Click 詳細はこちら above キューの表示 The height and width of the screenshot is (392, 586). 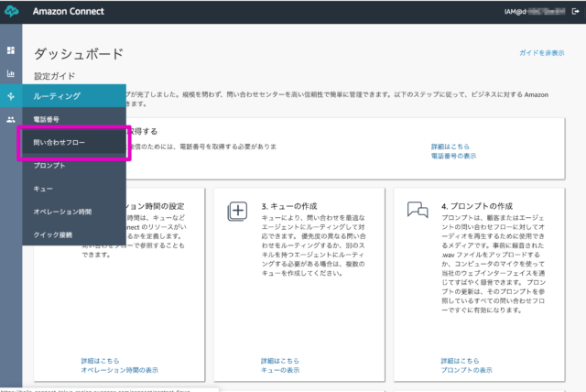[279, 361]
